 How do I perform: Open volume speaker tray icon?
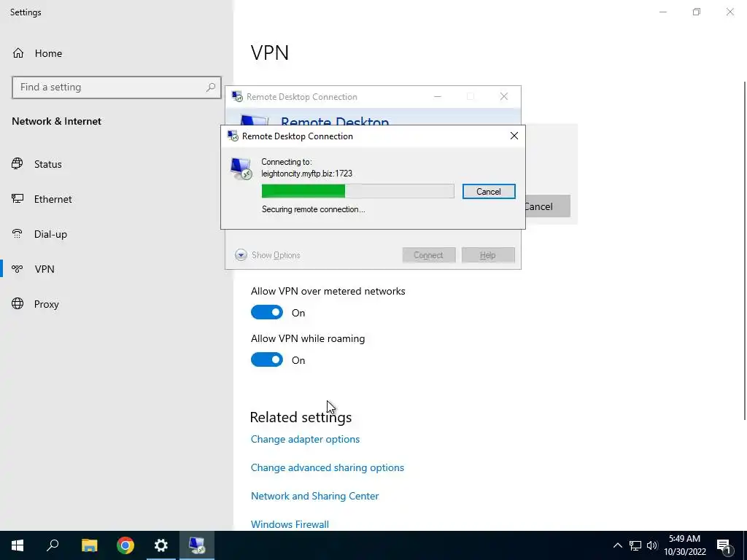pyautogui.click(x=652, y=545)
